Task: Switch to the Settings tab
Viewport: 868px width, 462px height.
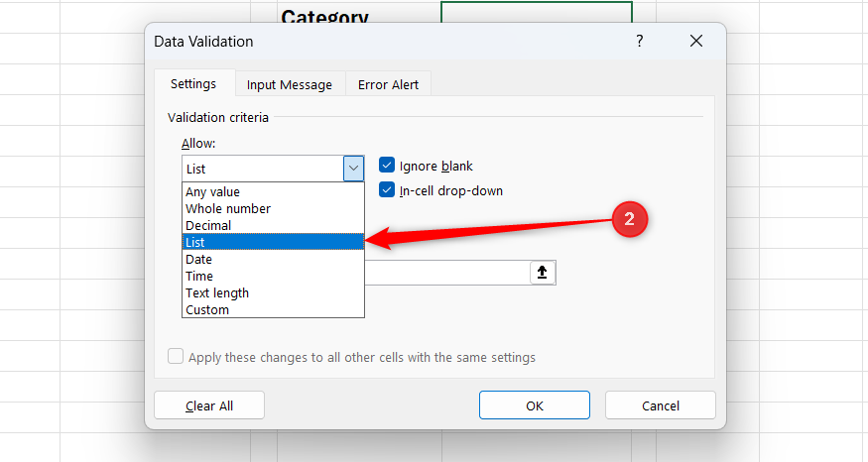Action: 193,83
